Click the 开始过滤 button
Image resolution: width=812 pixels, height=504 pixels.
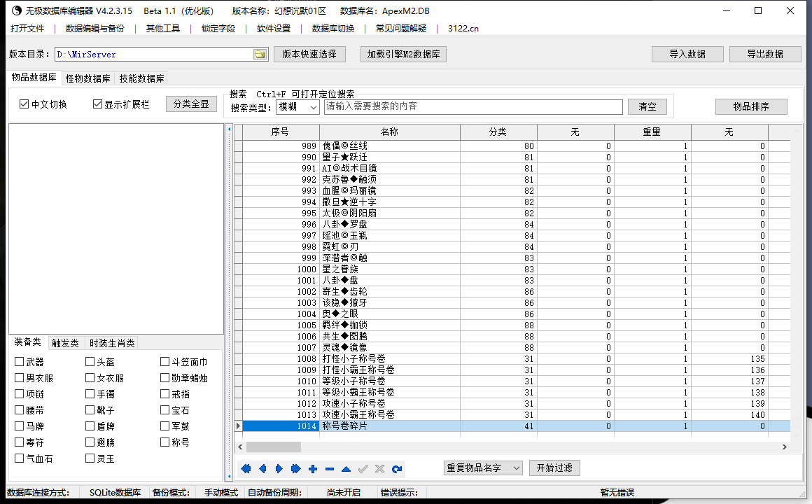pyautogui.click(x=554, y=468)
